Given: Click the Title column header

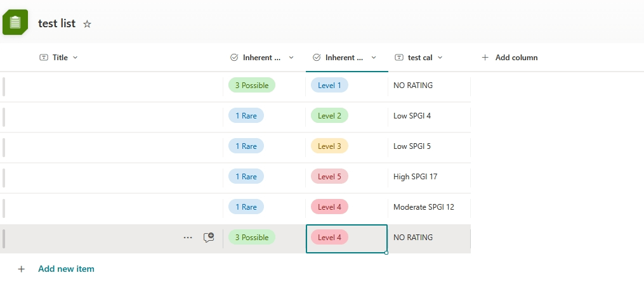Looking at the screenshot, I should pyautogui.click(x=60, y=58).
